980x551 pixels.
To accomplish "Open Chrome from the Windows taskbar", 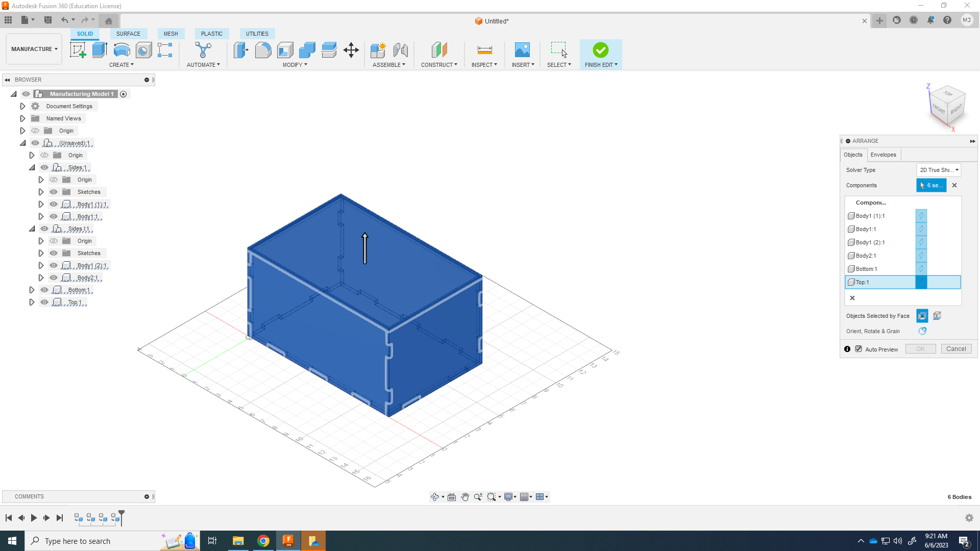I will (x=263, y=541).
